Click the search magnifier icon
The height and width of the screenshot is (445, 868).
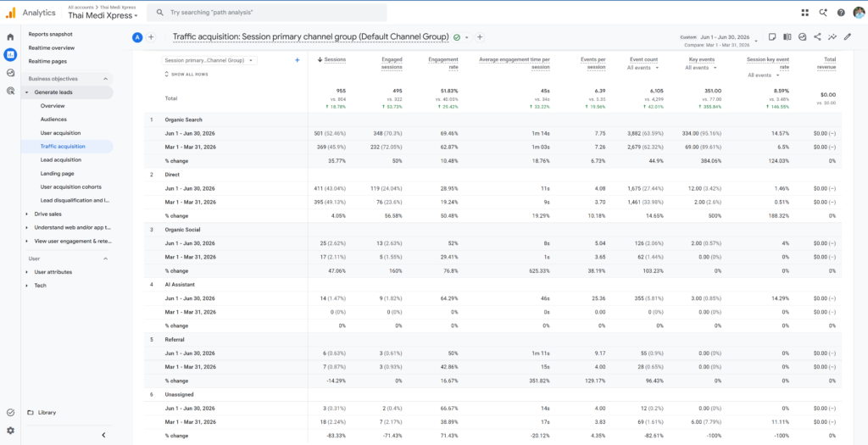point(159,12)
